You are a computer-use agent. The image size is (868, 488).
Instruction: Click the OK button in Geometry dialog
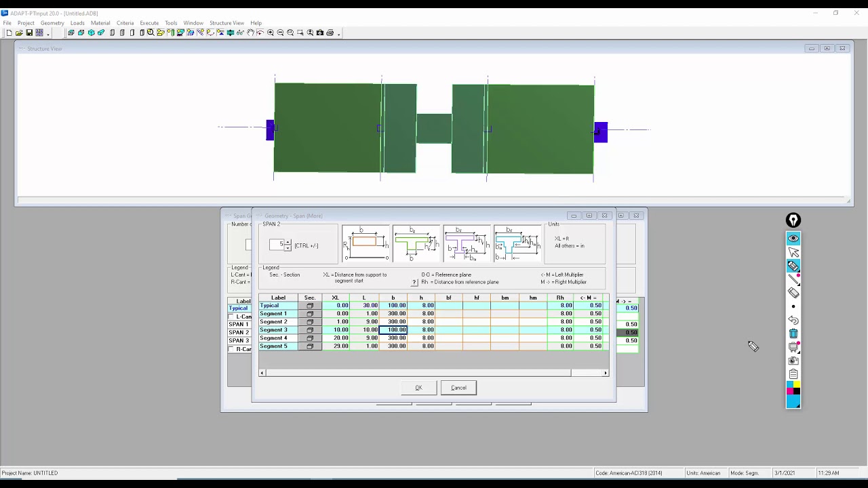coord(418,388)
